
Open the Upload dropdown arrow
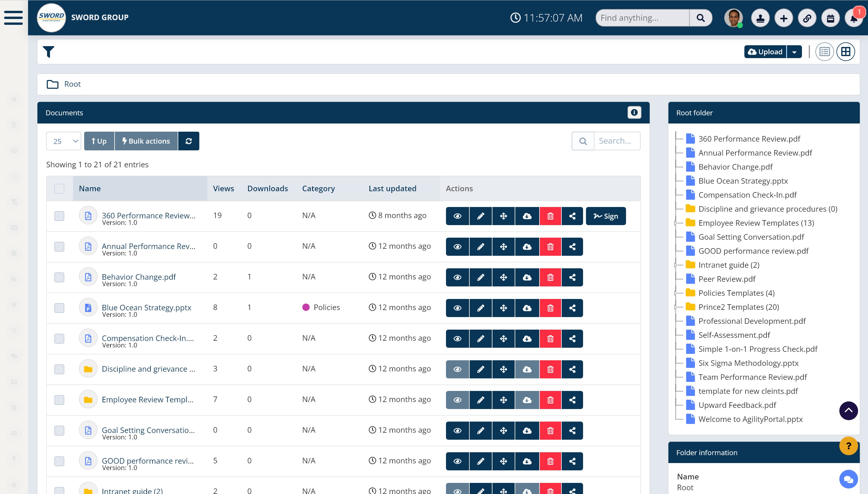coord(794,52)
